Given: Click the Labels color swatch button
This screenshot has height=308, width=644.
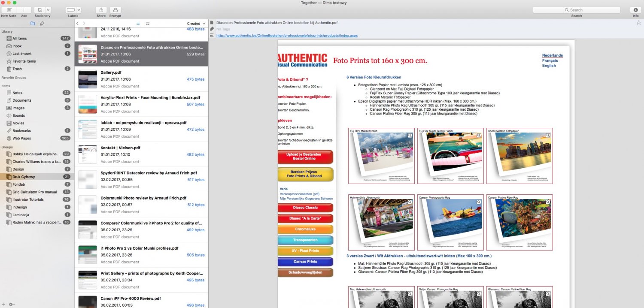Looking at the screenshot, I should pyautogui.click(x=71, y=9).
